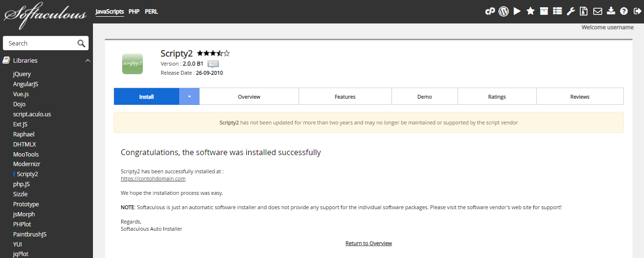This screenshot has width=644, height=258.
Task: Collapse the Libraries section chevron
Action: [88, 61]
